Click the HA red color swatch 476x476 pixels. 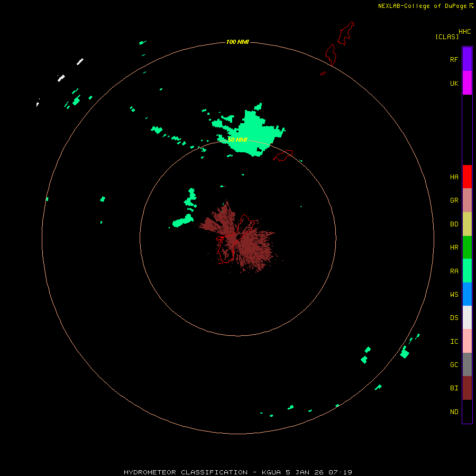[467, 177]
